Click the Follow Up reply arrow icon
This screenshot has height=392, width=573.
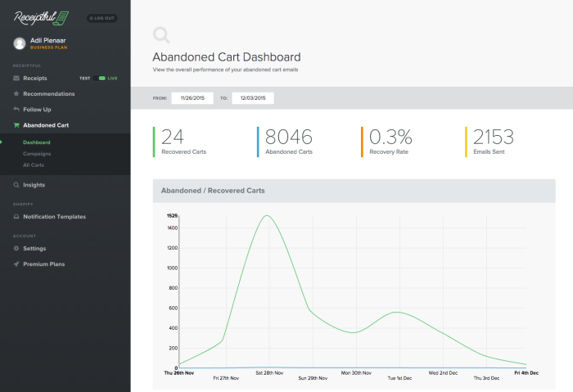[x=16, y=110]
